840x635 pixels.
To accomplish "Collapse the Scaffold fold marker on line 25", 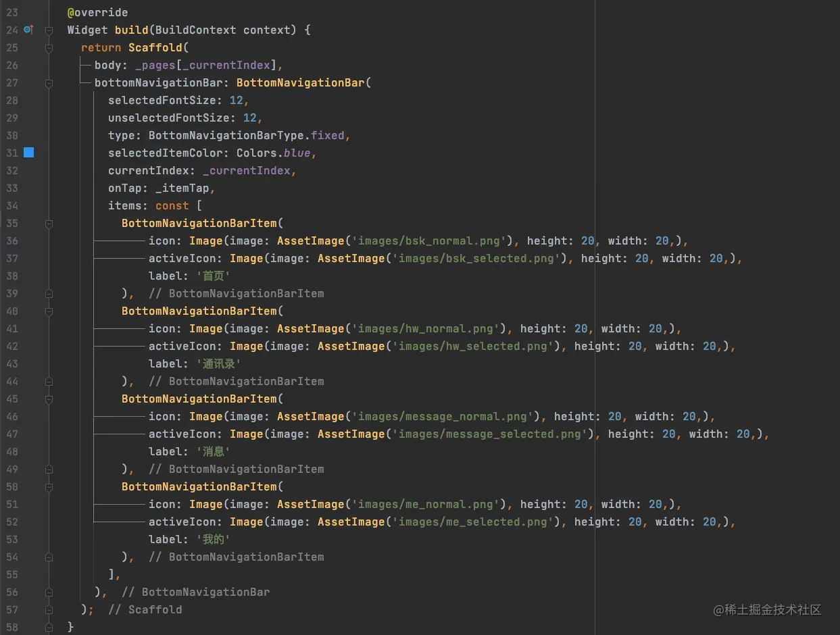I will [49, 48].
